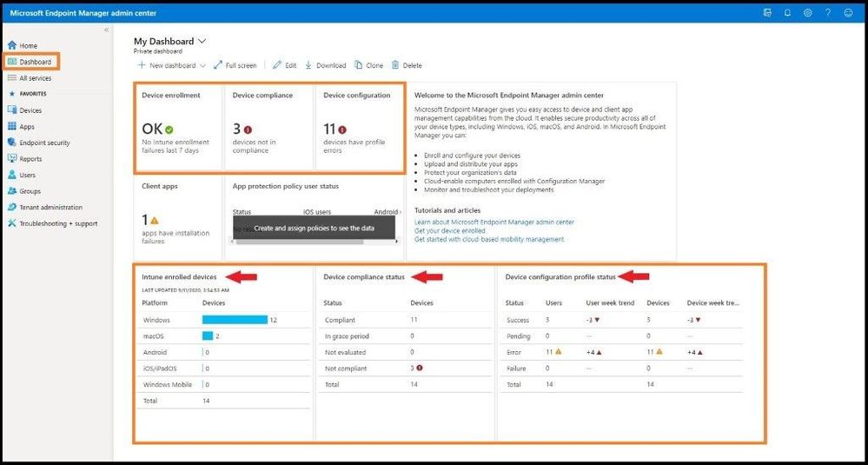Viewport: 868px width, 465px height.
Task: Click the Device compliance status heading
Action: click(x=364, y=276)
